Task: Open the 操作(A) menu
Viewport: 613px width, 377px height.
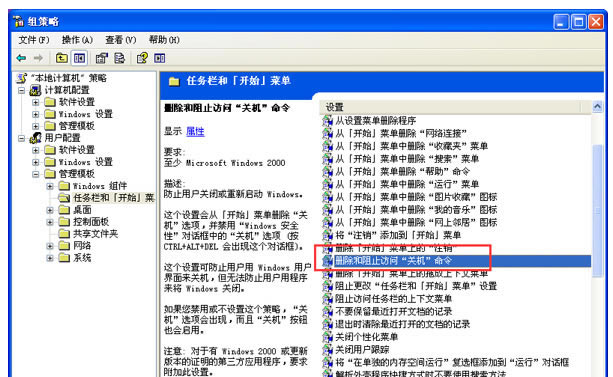Action: coord(77,40)
